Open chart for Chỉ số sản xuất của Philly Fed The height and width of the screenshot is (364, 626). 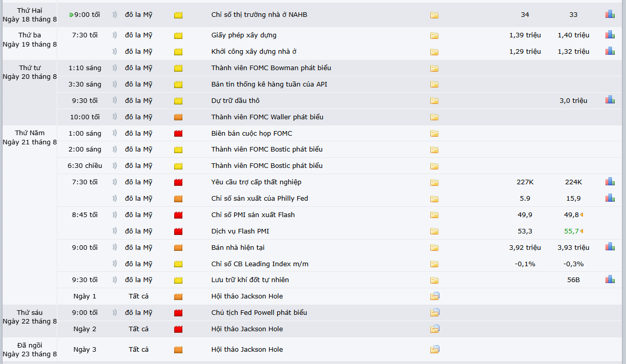pos(610,198)
